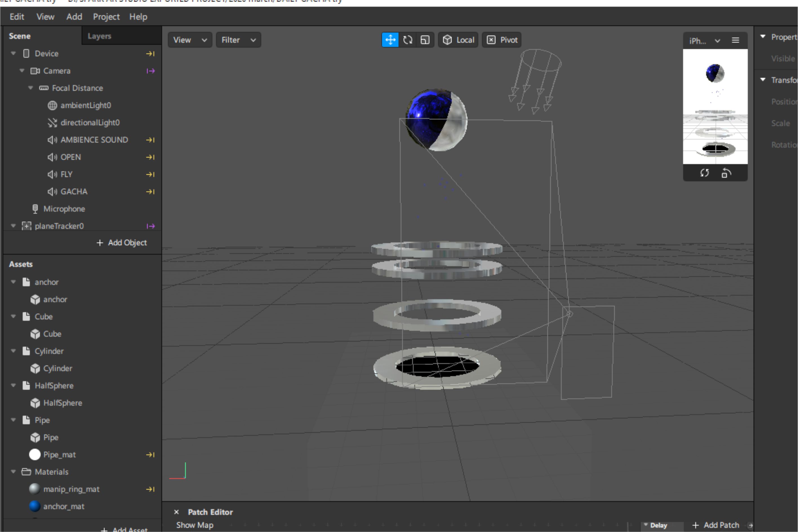
Task: Close the Patch Editor panel
Action: pos(176,512)
